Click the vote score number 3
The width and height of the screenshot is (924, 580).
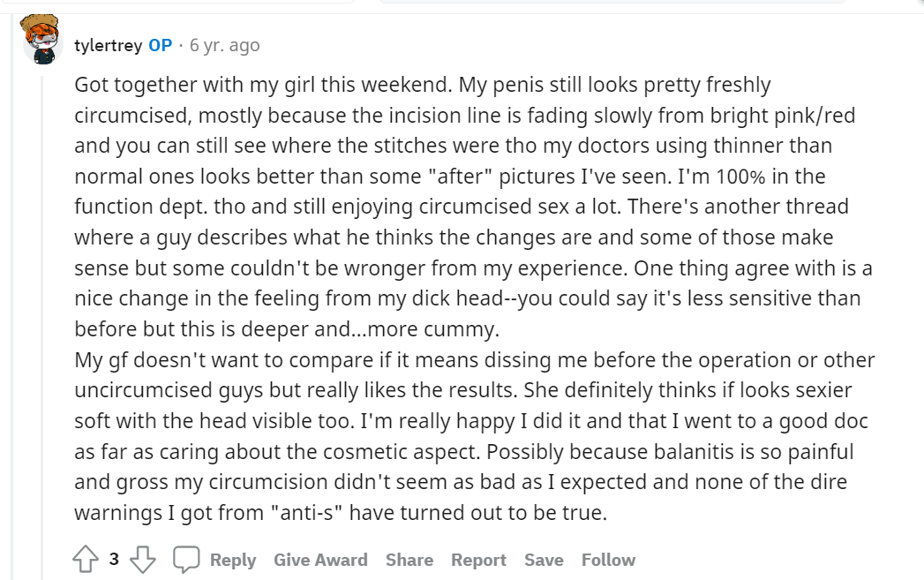point(114,559)
